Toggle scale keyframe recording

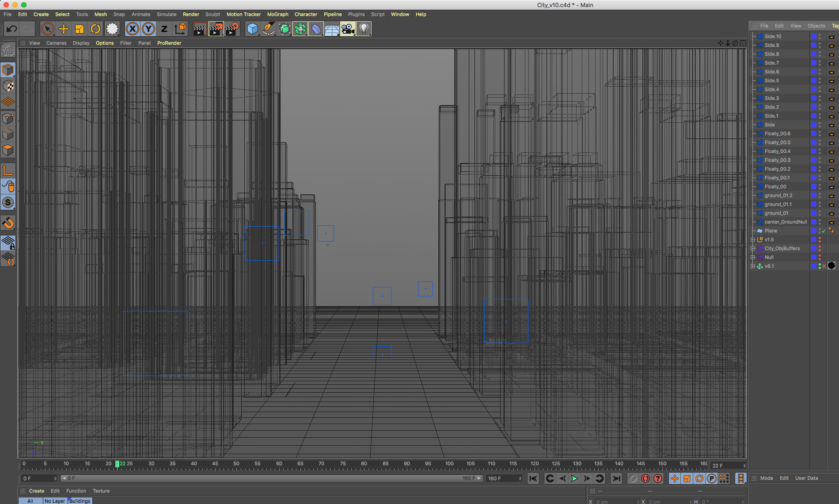pos(687,478)
